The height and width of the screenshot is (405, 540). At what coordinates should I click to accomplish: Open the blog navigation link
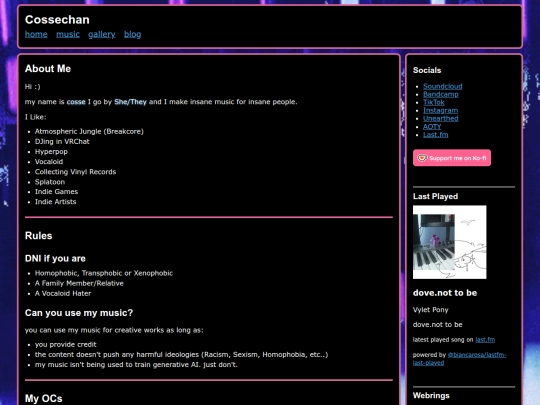click(133, 34)
